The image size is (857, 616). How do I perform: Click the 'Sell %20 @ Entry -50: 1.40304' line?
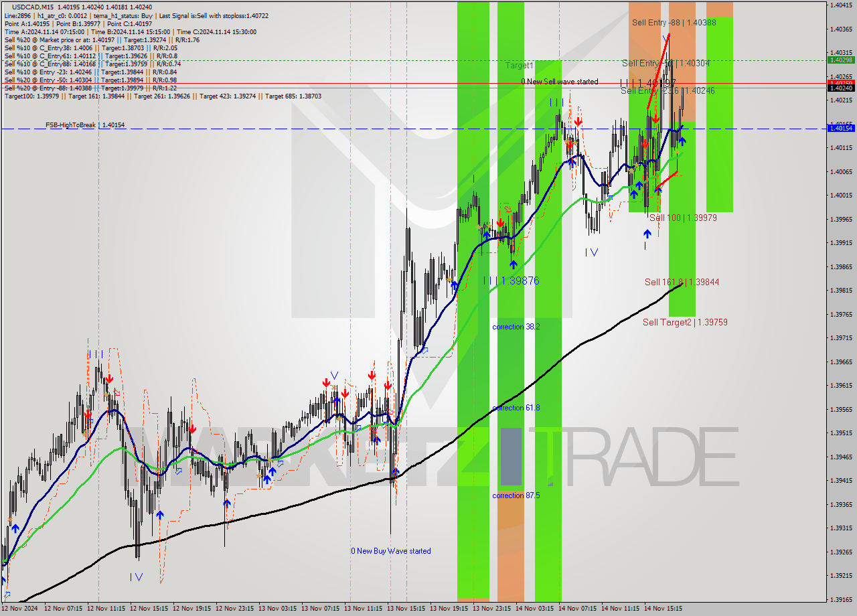pyautogui.click(x=90, y=80)
